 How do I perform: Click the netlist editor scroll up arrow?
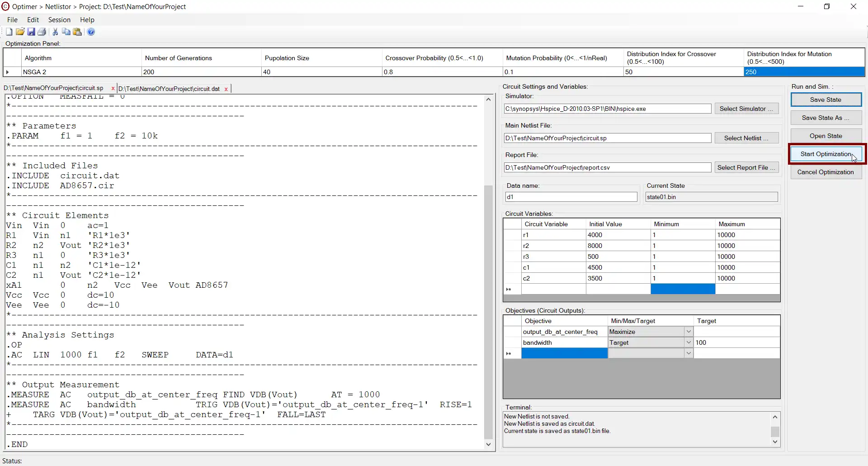tap(488, 100)
